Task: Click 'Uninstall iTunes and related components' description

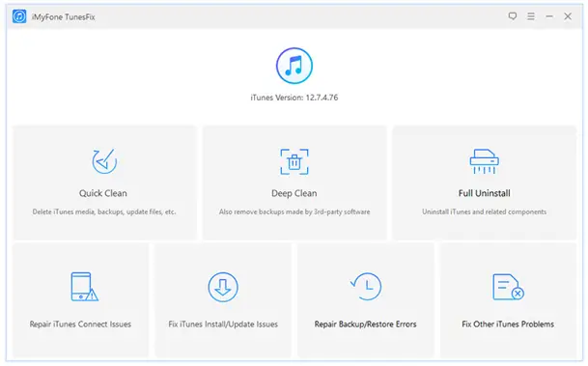Action: coord(484,211)
